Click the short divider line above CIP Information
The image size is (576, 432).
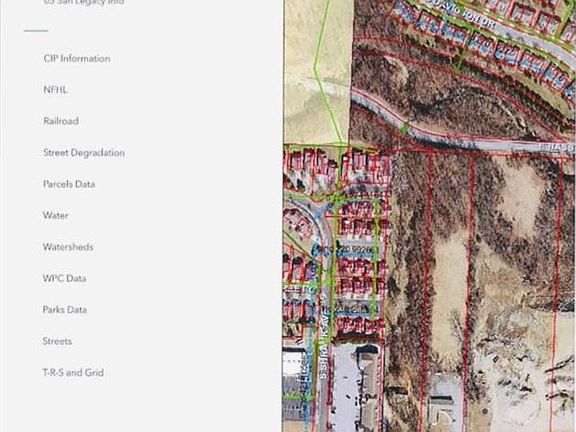coord(36,30)
